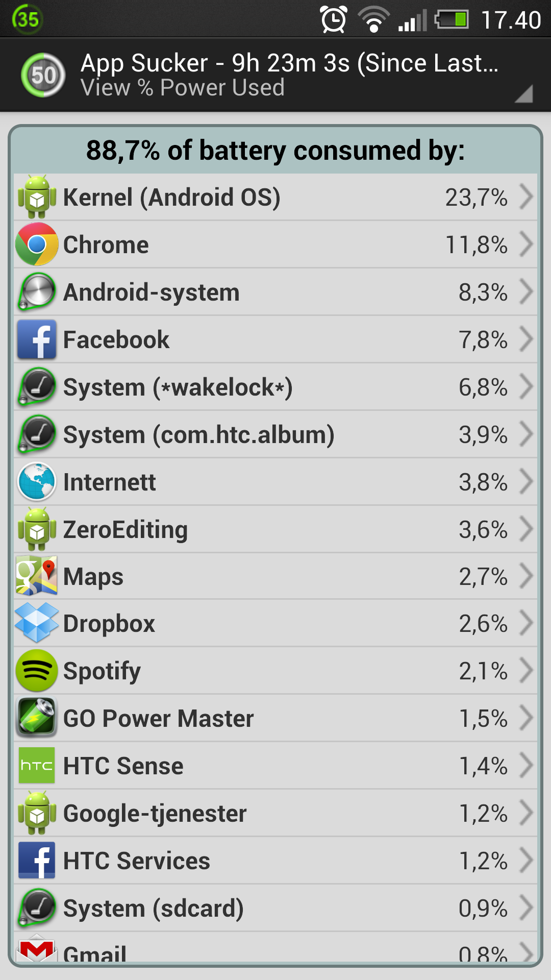Tap the GO Power Master battery icon
This screenshot has width=551, height=980.
point(37,718)
